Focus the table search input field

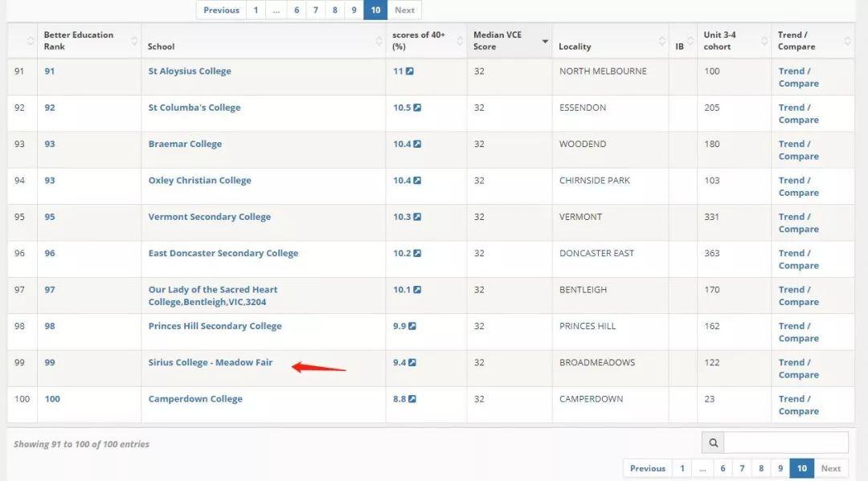click(x=786, y=442)
